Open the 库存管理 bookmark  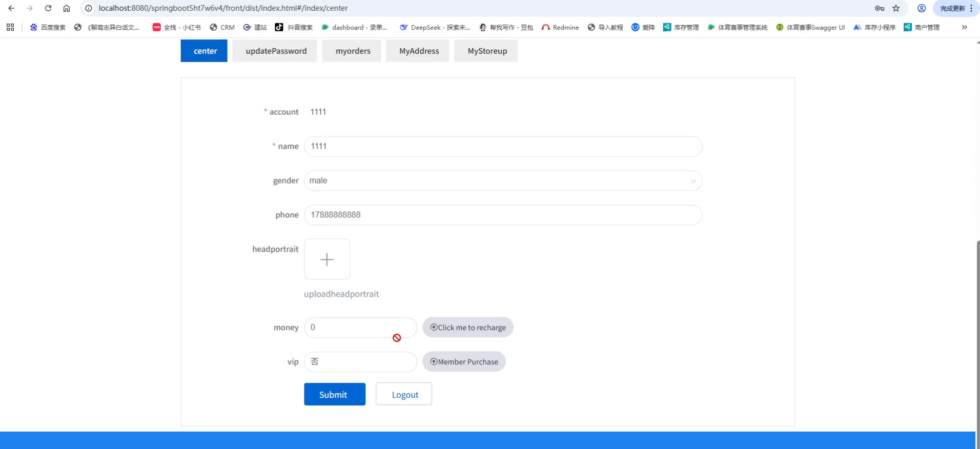681,27
